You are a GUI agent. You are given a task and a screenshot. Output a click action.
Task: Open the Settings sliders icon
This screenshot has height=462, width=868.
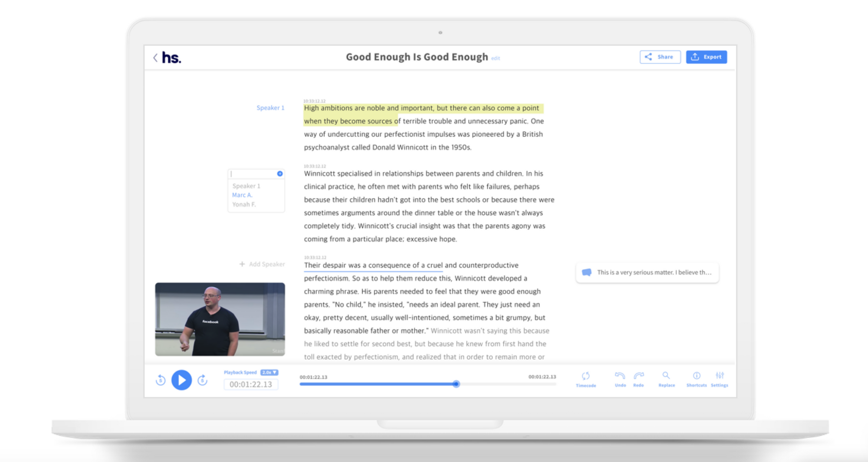click(720, 376)
